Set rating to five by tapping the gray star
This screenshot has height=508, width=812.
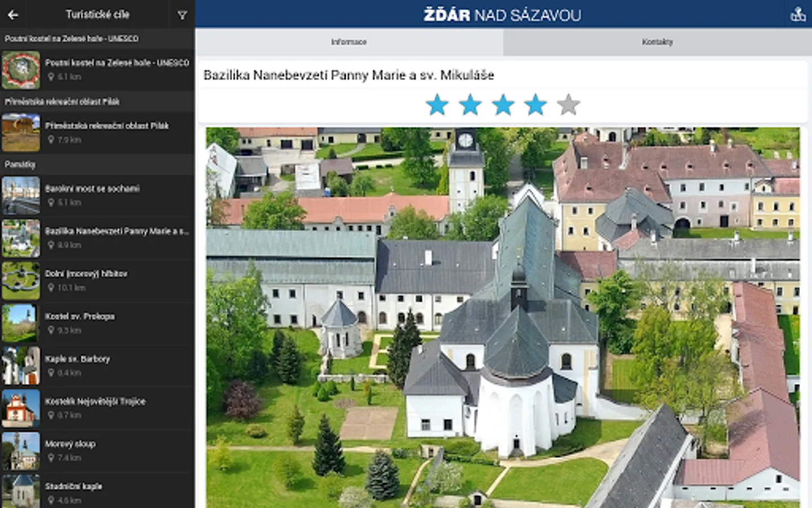[569, 104]
